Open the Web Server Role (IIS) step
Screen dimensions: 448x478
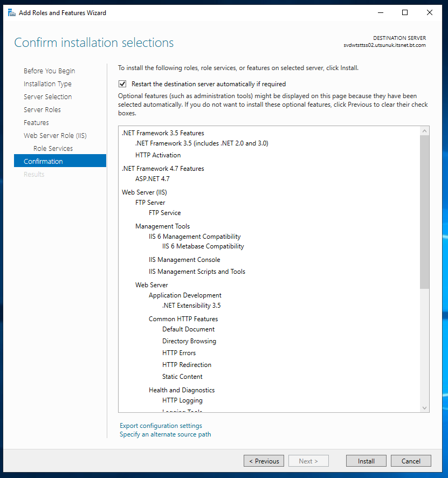click(x=55, y=135)
